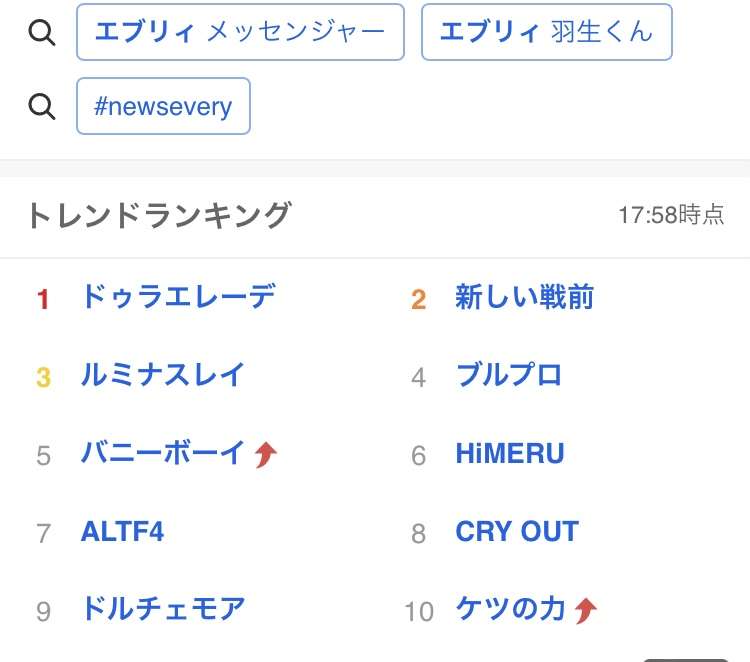Open trend ドゥラエレーデ ranked first

point(178,297)
